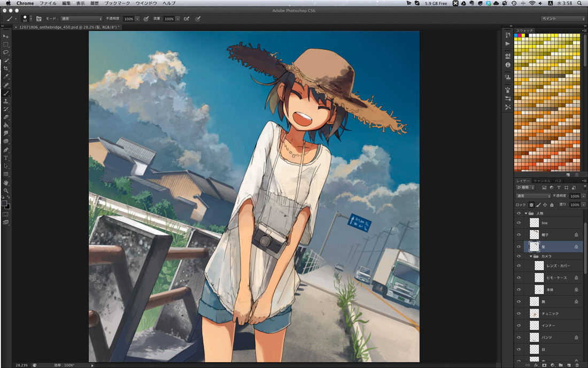Click the info panel icon
This screenshot has height=368, width=588.
coord(508,65)
